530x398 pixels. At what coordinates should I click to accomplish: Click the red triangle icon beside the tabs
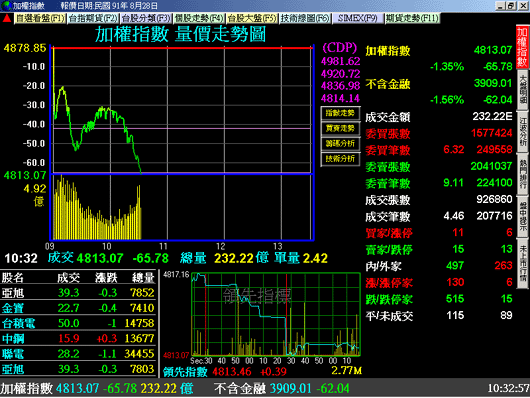click(7, 18)
